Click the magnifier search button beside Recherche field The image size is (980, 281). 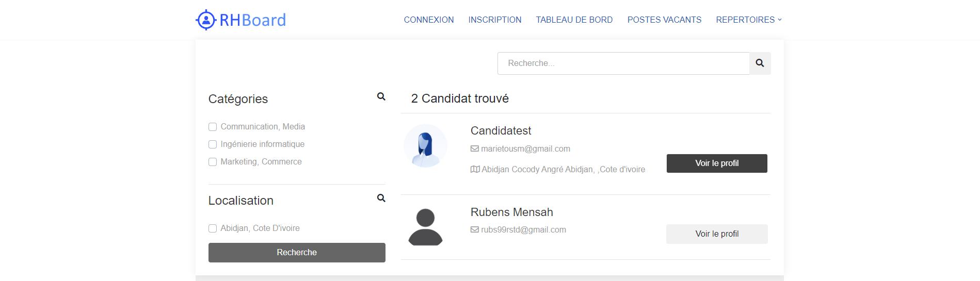pos(760,63)
